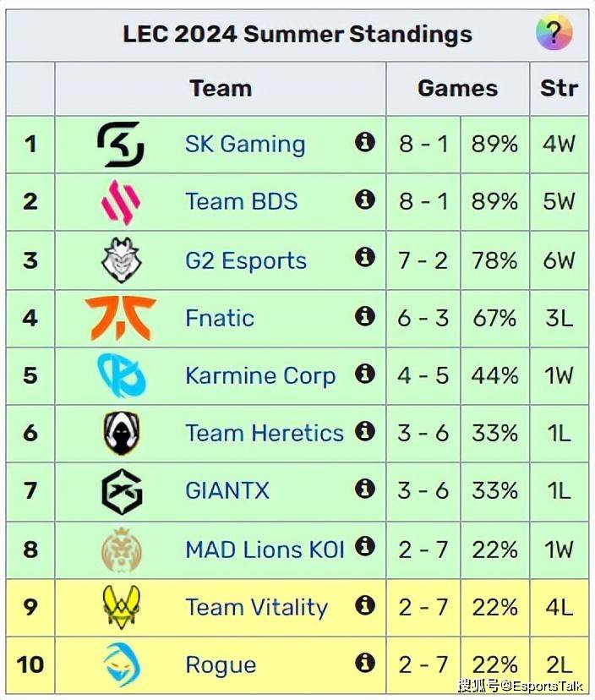Click the MAD Lions KOI lion logo

point(121,550)
